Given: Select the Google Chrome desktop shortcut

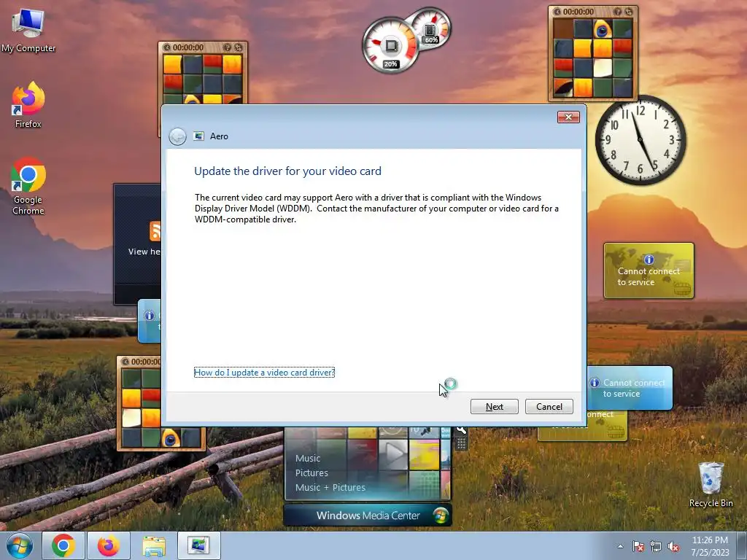Looking at the screenshot, I should tap(28, 186).
